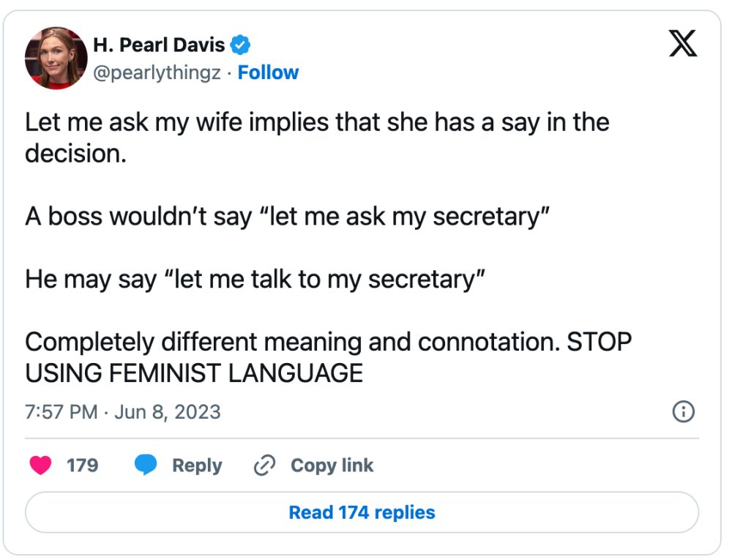Click the Jun 8, 2023 date
Image resolution: width=732 pixels, height=560 pixels.
click(x=168, y=413)
